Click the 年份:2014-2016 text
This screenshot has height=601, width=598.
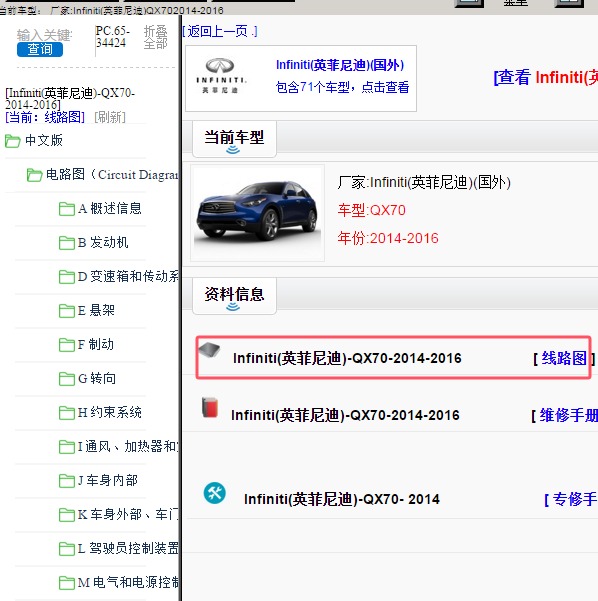point(388,238)
